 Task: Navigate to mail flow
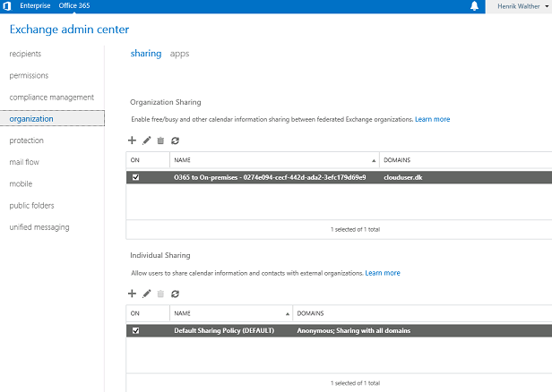point(24,162)
